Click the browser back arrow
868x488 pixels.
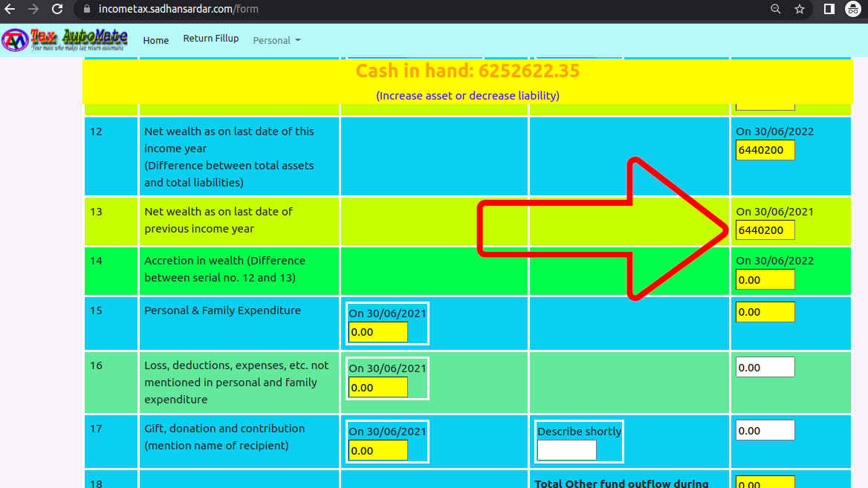click(10, 10)
